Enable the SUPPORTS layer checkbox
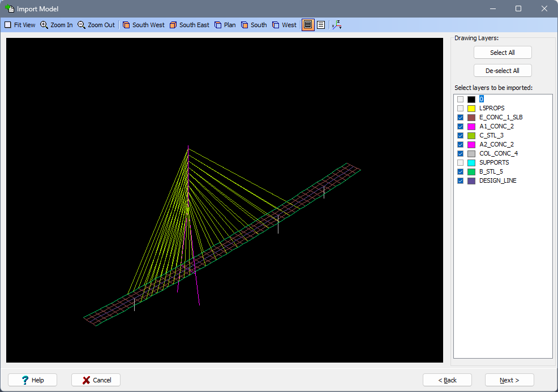The height and width of the screenshot is (392, 558). click(460, 162)
